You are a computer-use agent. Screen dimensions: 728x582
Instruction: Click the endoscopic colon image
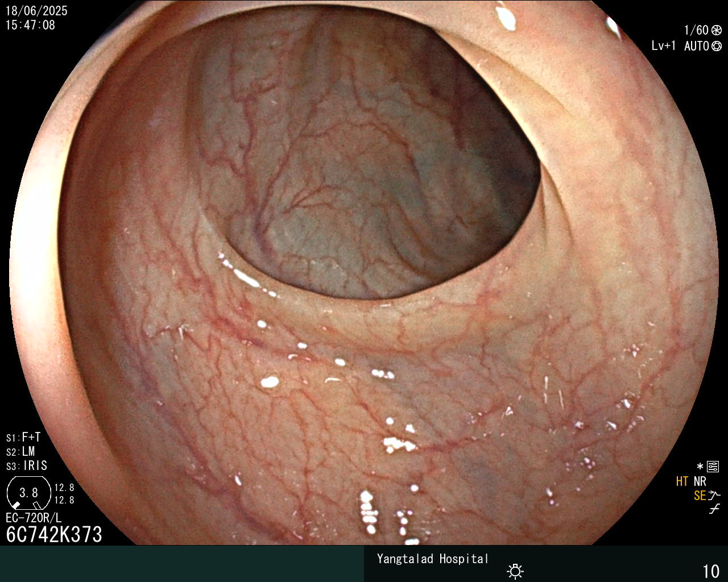(364, 273)
